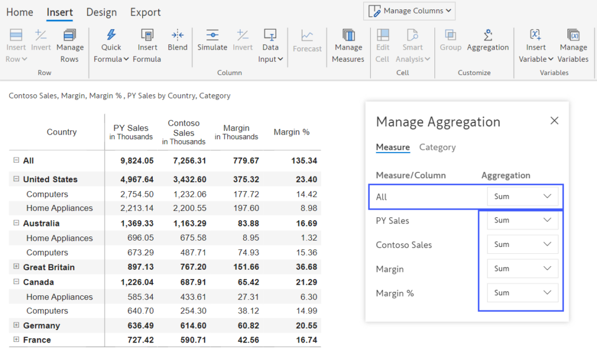This screenshot has height=364, width=597.
Task: Open the Insert Variable dropdown arrow
Action: coord(550,59)
